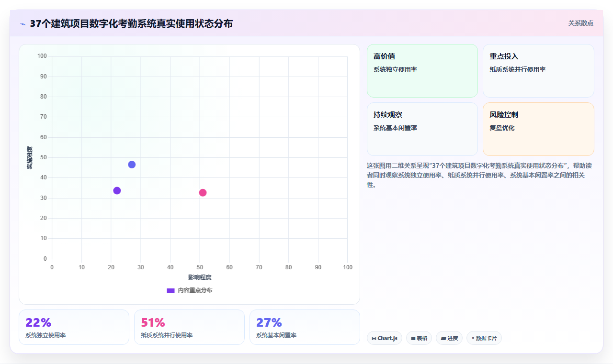Open the 高价值 card
This screenshot has height=364, width=613.
[x=422, y=71]
